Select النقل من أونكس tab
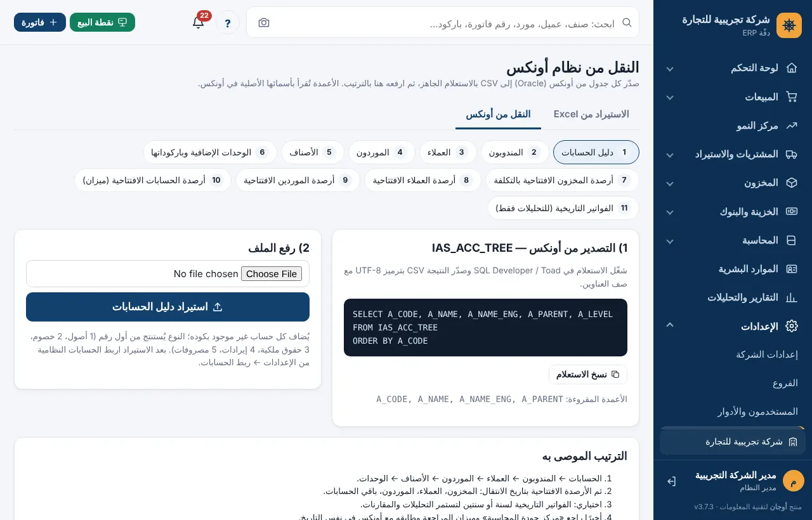The width and height of the screenshot is (812, 520). tap(498, 114)
